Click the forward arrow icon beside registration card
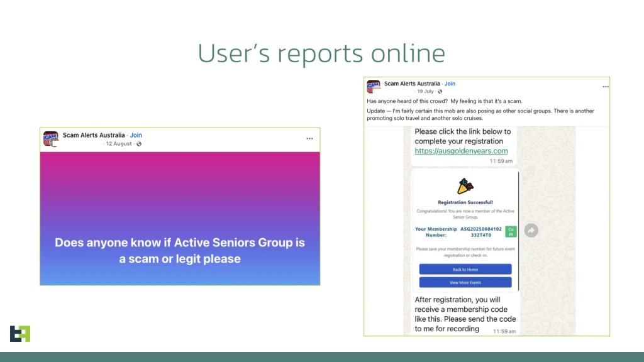Screen dimensions: 644x362 tap(531, 231)
